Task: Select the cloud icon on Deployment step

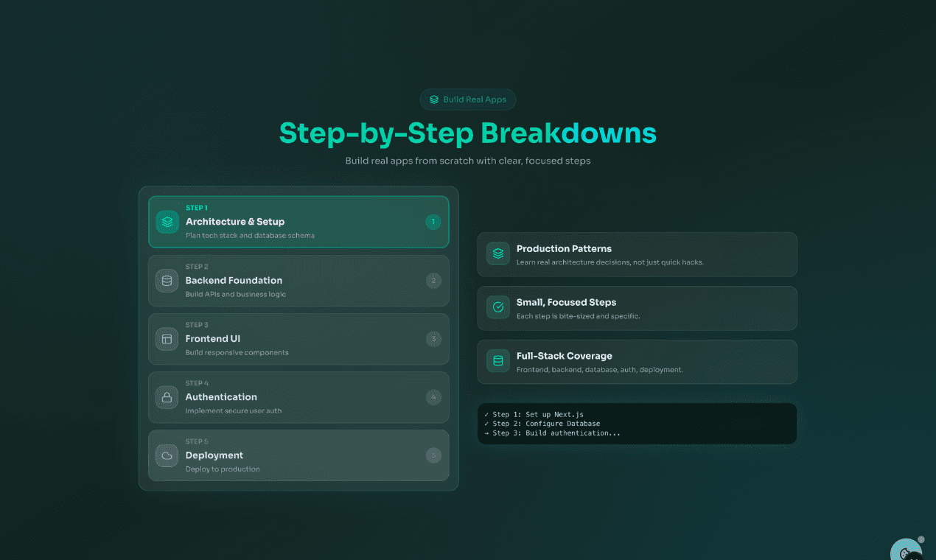Action: (x=167, y=455)
